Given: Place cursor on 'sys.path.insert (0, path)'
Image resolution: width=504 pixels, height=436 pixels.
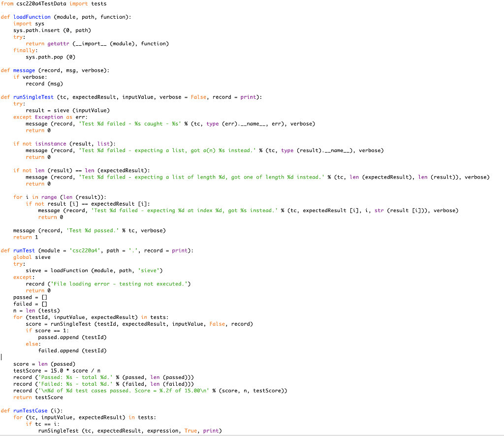Looking at the screenshot, I should (52, 31).
